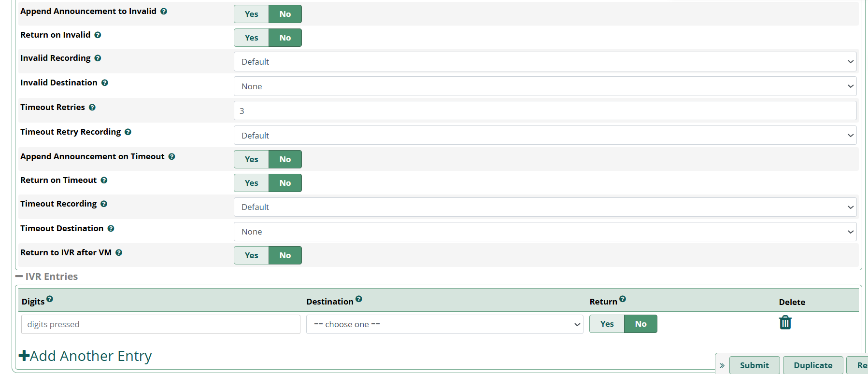Open help for Append Announcement on Timeout
Image resolution: width=868 pixels, height=374 pixels.
point(171,156)
